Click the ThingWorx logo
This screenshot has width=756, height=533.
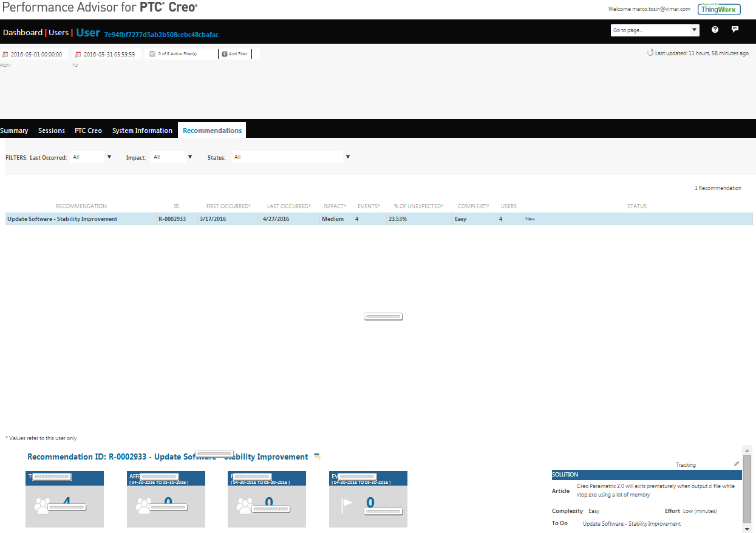pos(719,9)
